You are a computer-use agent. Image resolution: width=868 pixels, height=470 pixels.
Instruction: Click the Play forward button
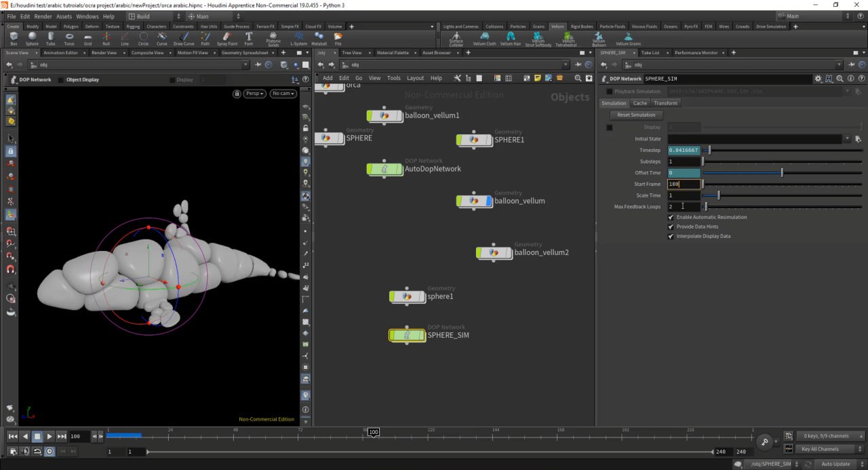[50, 436]
